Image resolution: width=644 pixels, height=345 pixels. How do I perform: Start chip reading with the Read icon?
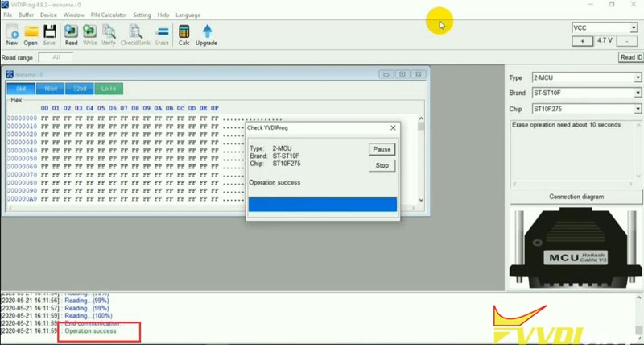point(71,35)
